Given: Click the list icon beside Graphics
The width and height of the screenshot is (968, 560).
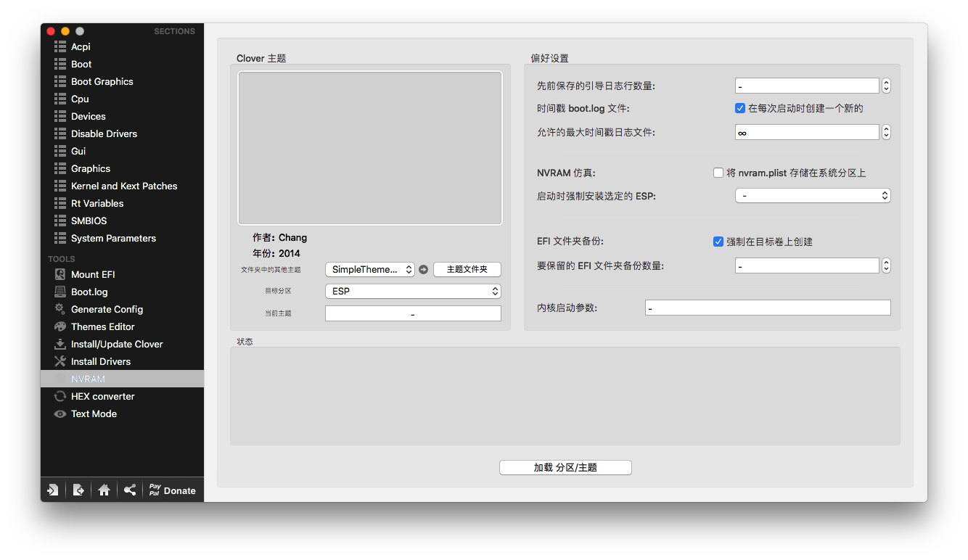Looking at the screenshot, I should click(x=60, y=168).
